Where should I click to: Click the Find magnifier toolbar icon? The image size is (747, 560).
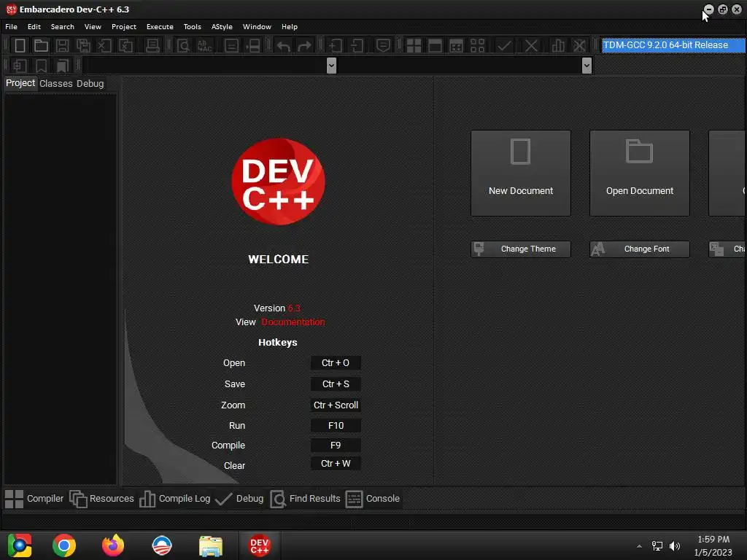183,46
